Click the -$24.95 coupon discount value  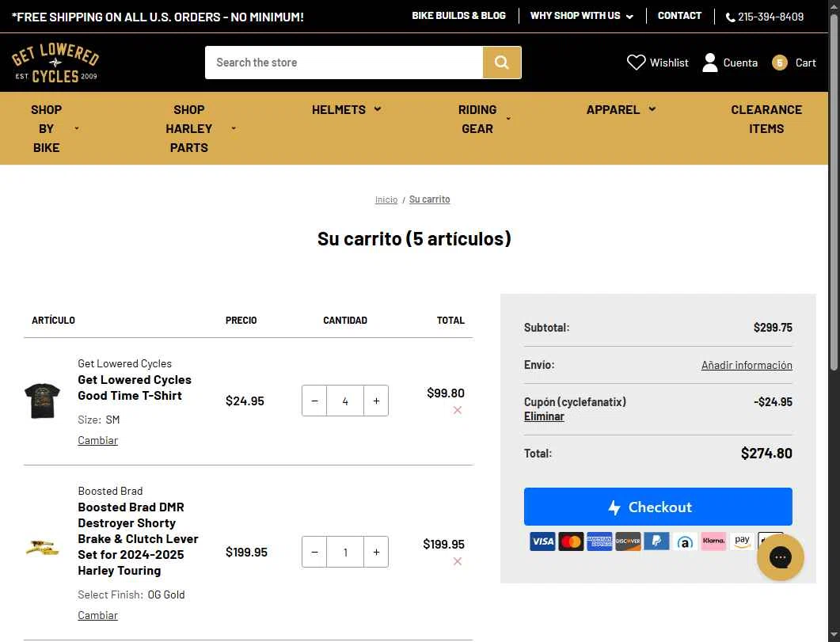pyautogui.click(x=773, y=402)
